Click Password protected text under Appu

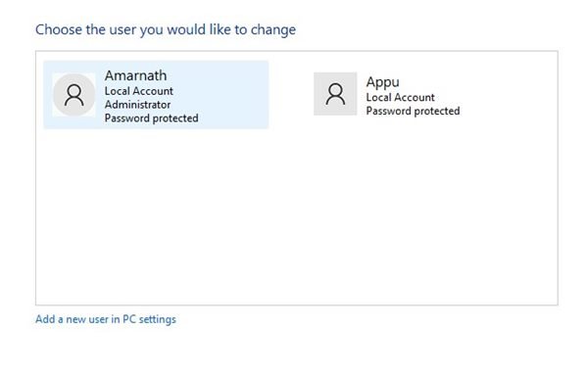413,111
